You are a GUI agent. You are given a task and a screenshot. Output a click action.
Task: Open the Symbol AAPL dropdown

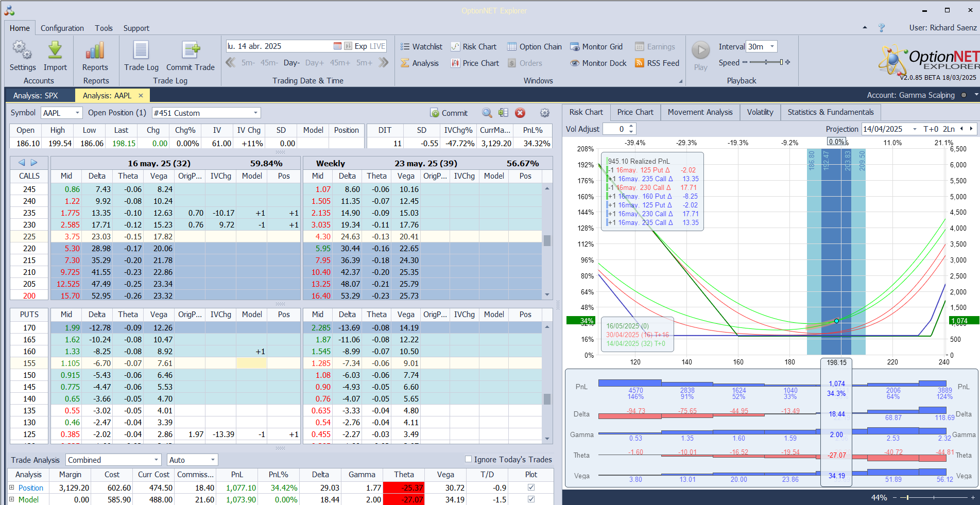(77, 113)
